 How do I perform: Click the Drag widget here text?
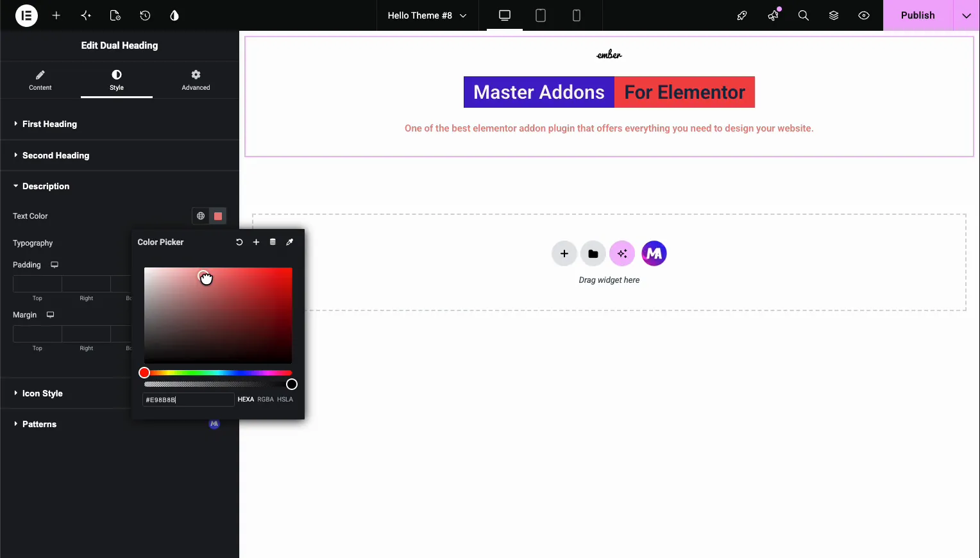(609, 280)
